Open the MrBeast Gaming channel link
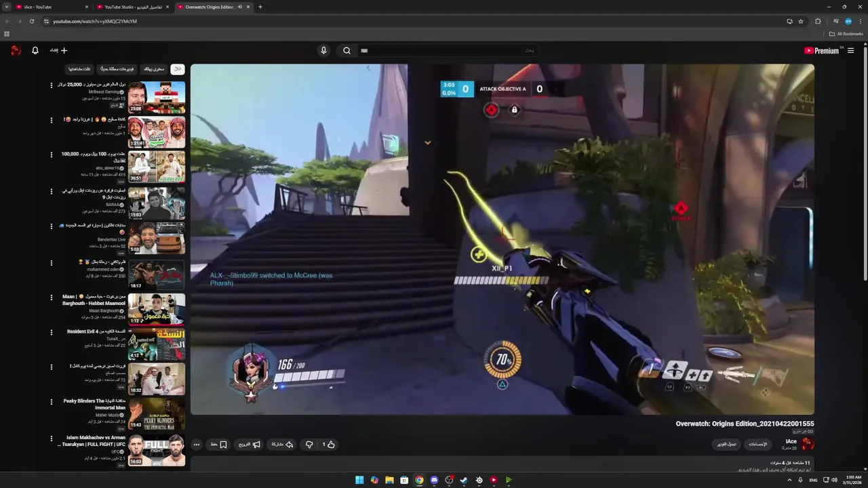Viewport: 868px width, 488px height. (104, 91)
